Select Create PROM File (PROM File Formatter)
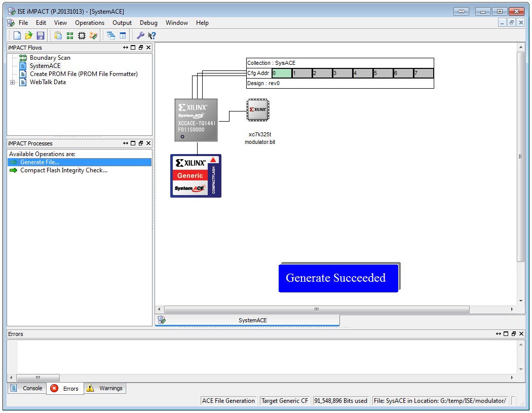 click(84, 74)
